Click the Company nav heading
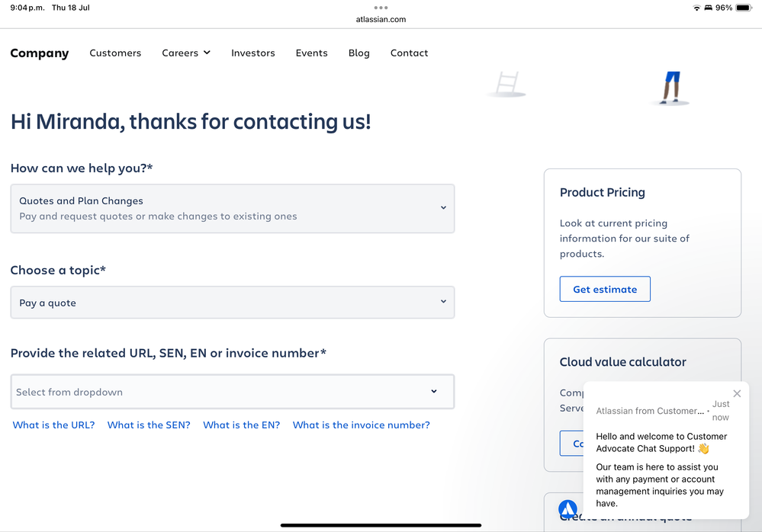762x532 pixels. coord(40,53)
